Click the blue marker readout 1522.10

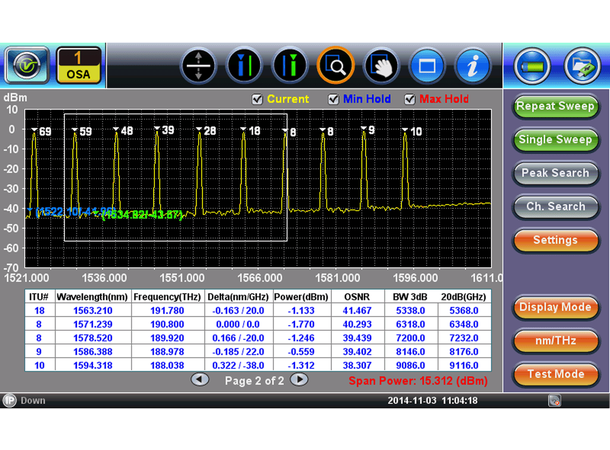click(x=74, y=212)
